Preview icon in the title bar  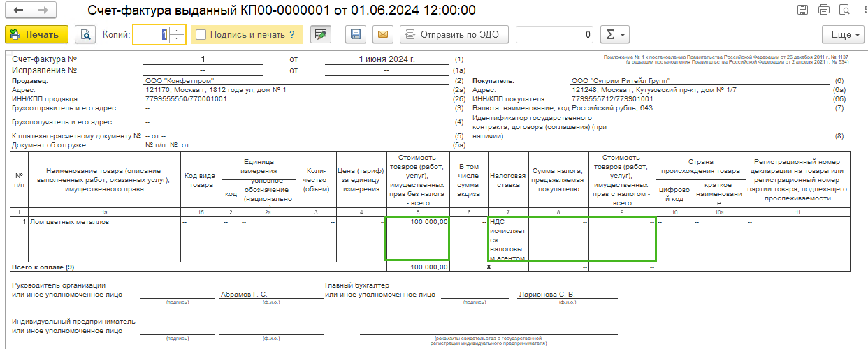coord(844,10)
